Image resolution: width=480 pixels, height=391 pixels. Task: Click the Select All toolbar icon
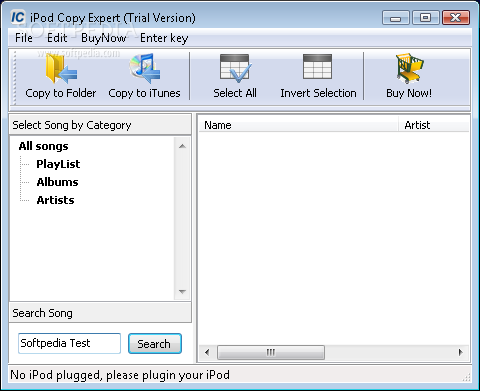click(x=235, y=68)
